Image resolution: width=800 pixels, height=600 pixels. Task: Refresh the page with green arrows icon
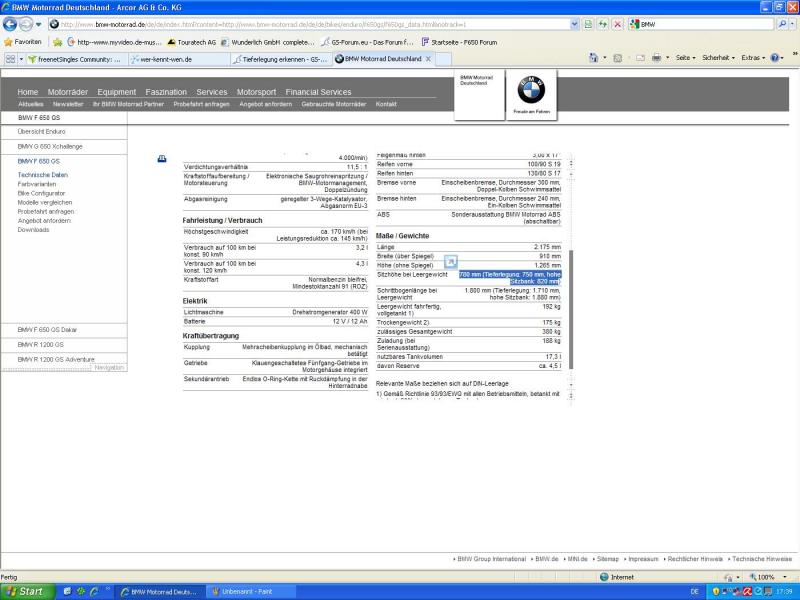[603, 24]
